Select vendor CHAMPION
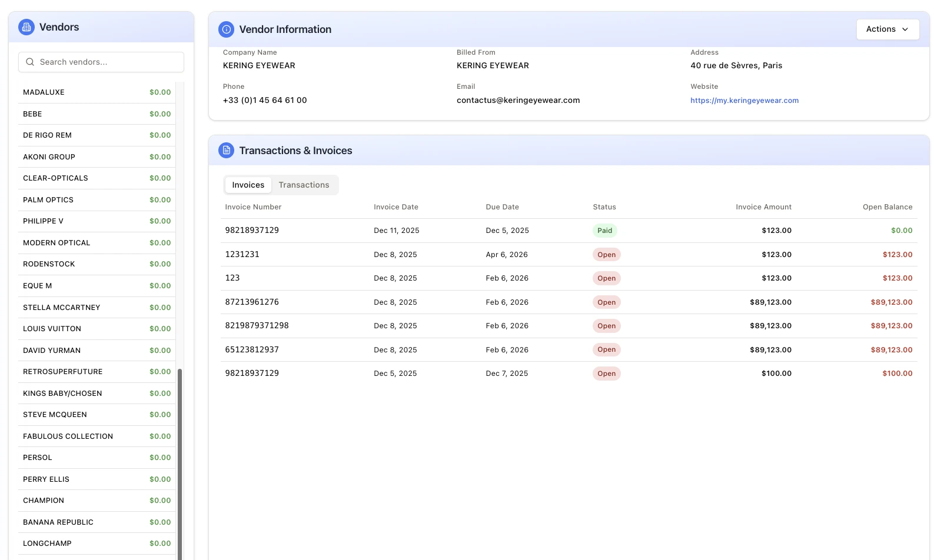 (97, 501)
